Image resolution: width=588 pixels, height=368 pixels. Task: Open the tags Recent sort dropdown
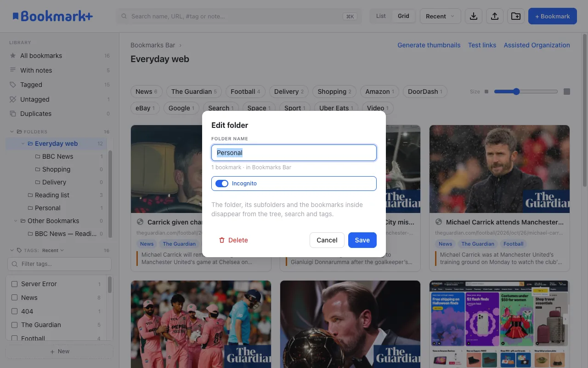coord(53,250)
